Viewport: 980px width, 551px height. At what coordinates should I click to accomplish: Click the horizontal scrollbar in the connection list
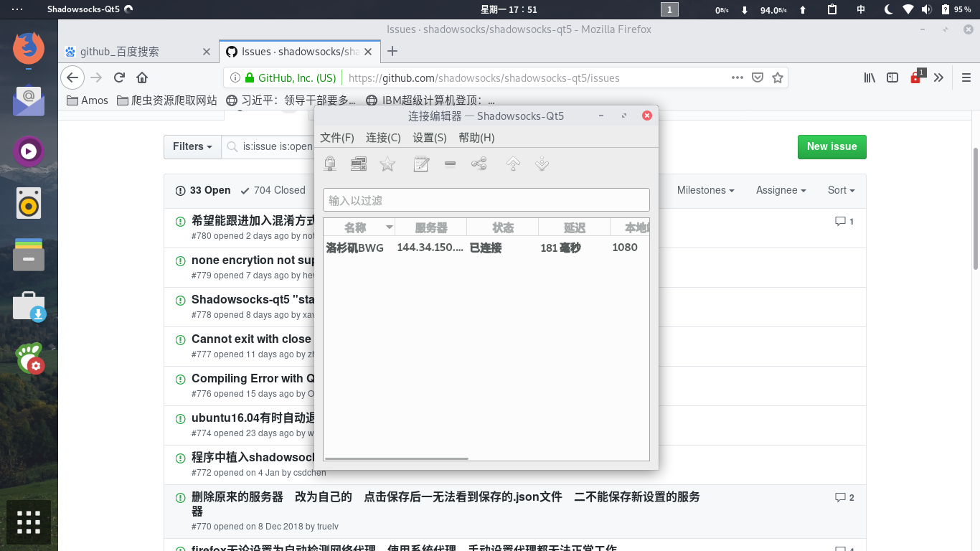pos(397,458)
